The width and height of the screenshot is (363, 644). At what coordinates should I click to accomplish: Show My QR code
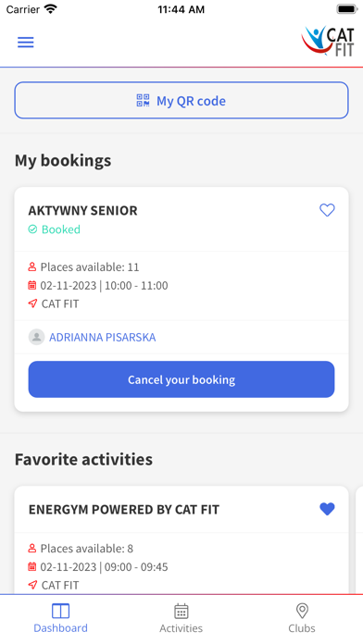181,100
